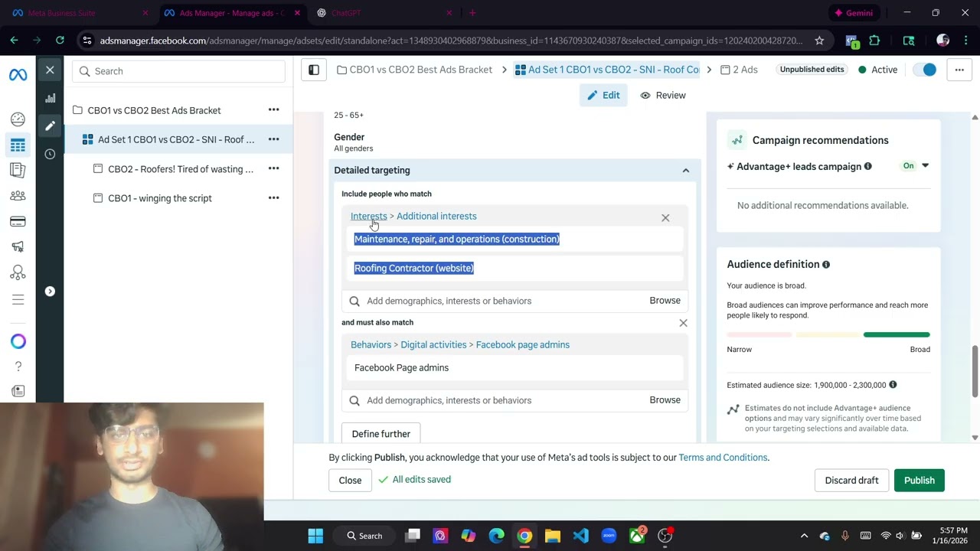
Task: Open more options for campaign row
Action: click(273, 110)
